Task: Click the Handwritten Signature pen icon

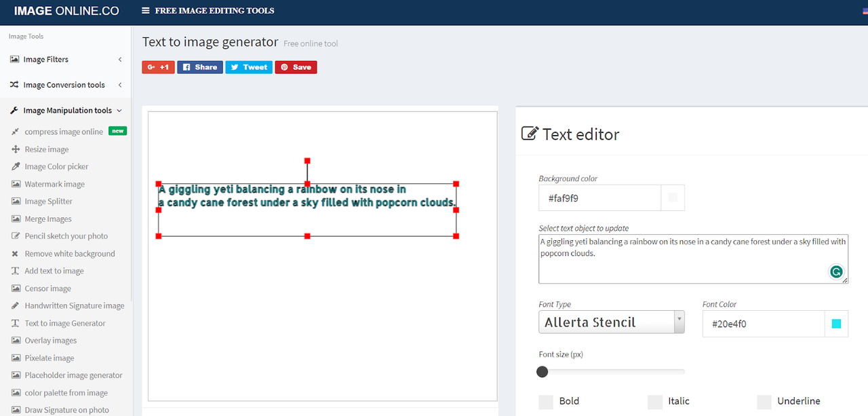Action: tap(16, 305)
